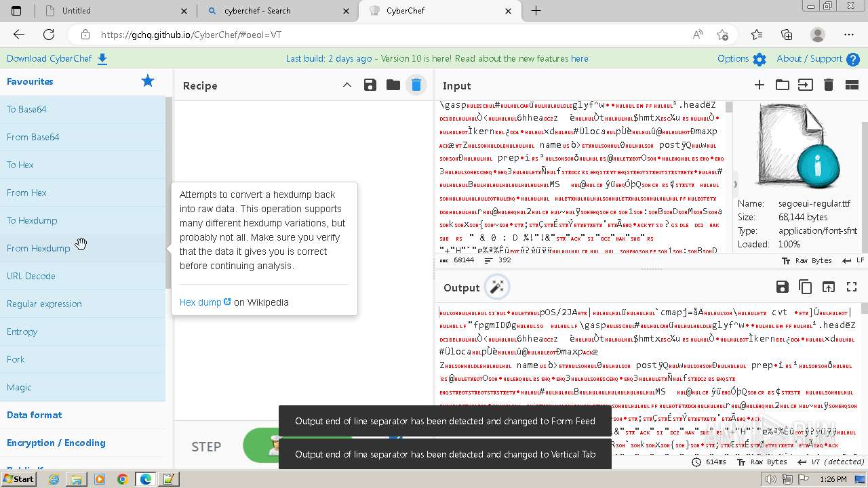
Task: Select the From Hex operation
Action: pos(83,192)
